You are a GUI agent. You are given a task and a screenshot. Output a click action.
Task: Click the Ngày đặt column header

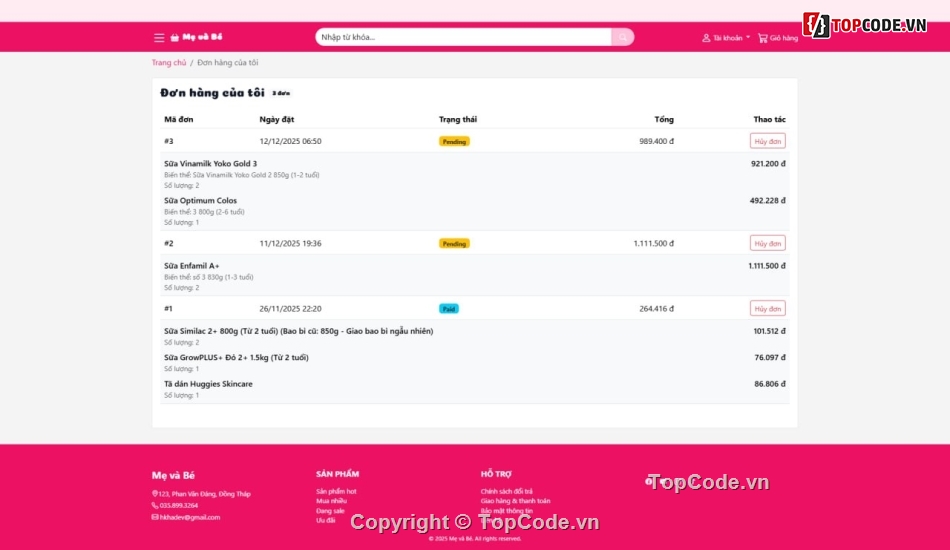(277, 119)
